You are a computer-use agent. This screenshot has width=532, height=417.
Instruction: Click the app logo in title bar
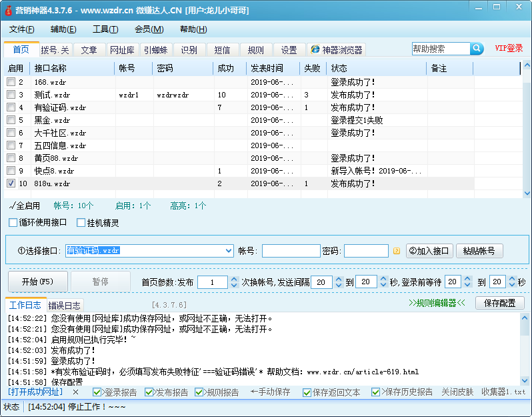(x=9, y=11)
